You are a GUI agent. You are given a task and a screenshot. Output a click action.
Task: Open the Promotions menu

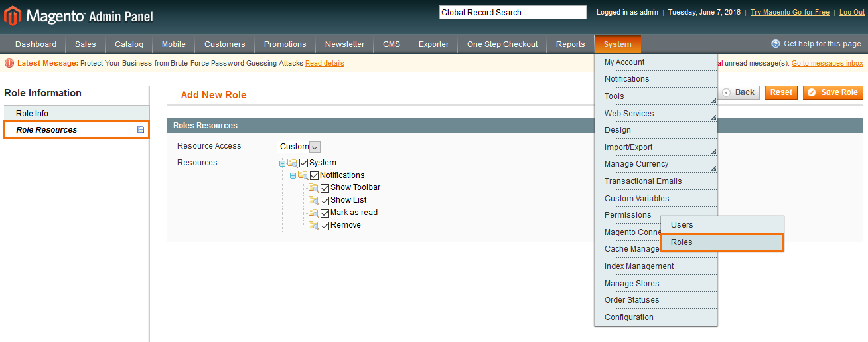tap(285, 44)
